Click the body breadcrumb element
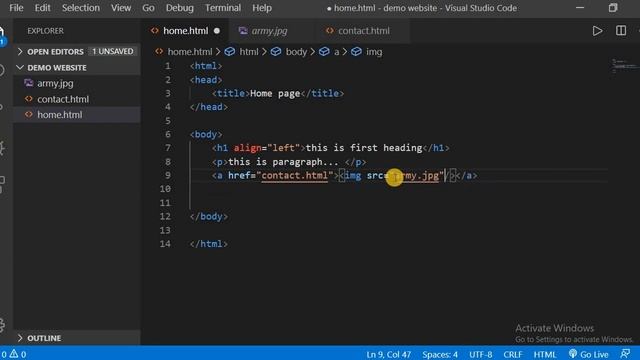The width and height of the screenshot is (640, 360). 296,52
